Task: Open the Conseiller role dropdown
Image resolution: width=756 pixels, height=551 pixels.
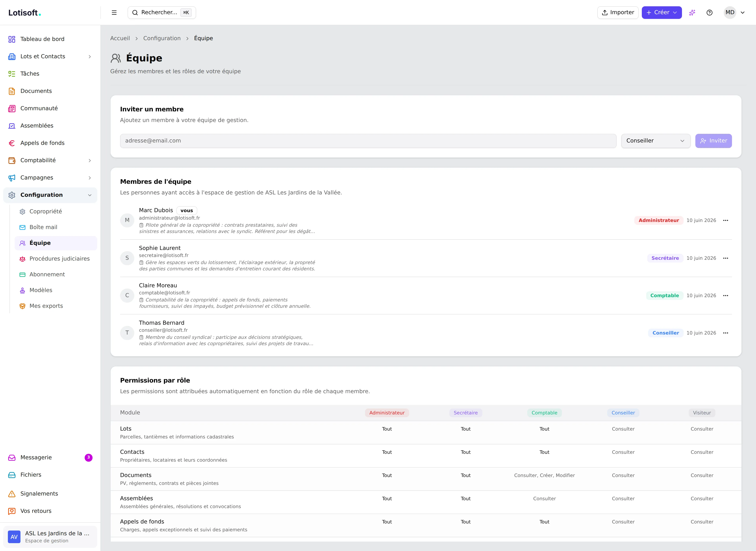Action: click(x=656, y=141)
